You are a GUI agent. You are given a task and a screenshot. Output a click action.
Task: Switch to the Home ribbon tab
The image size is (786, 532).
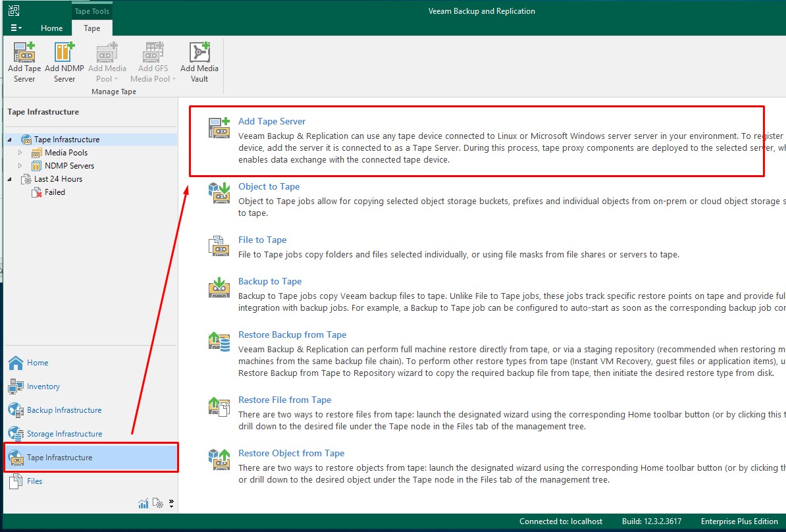pos(52,28)
